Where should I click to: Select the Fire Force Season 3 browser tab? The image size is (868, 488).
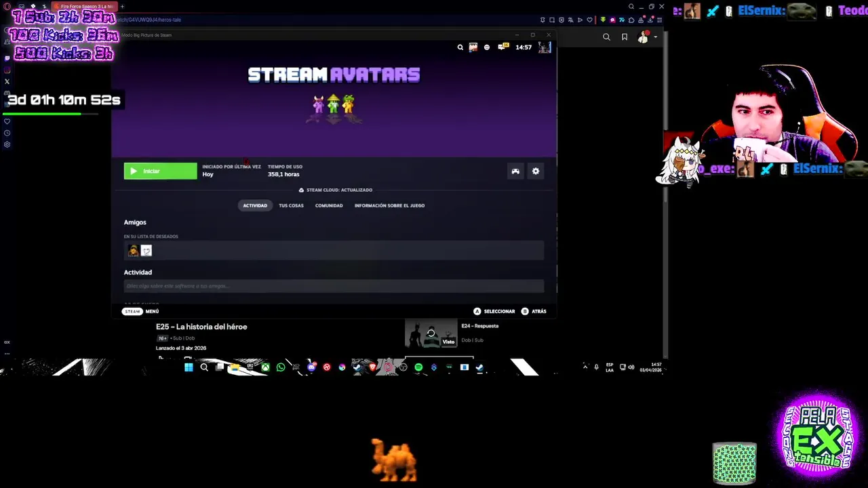coord(85,7)
